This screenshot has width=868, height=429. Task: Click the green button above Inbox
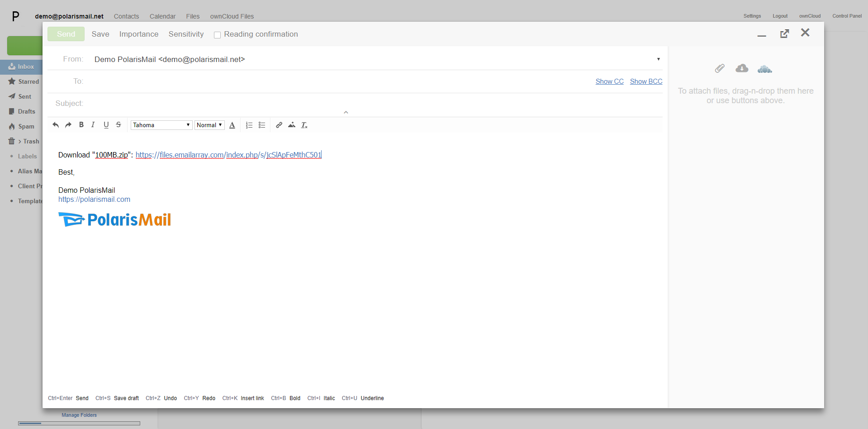tap(25, 46)
